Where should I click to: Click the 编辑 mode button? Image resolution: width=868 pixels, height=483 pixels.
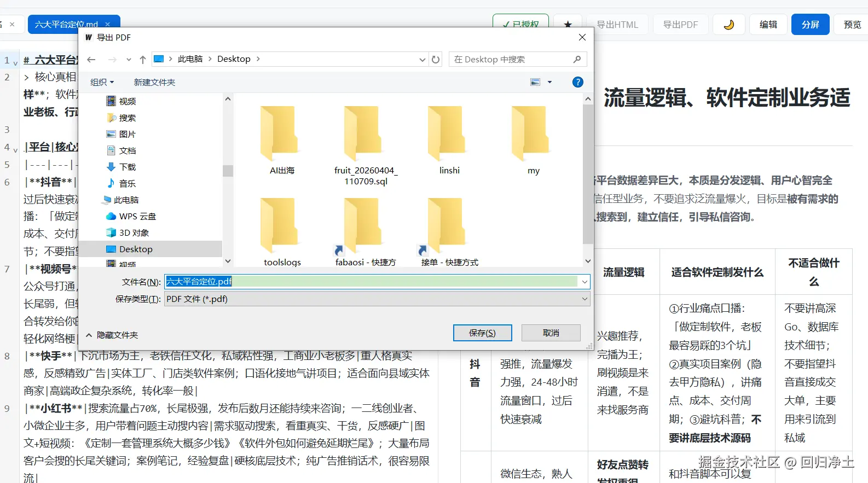768,25
